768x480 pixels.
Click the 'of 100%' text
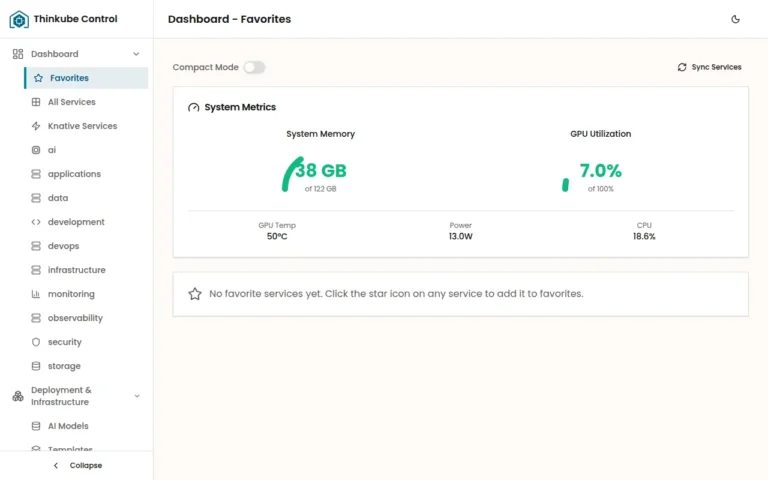click(x=600, y=189)
